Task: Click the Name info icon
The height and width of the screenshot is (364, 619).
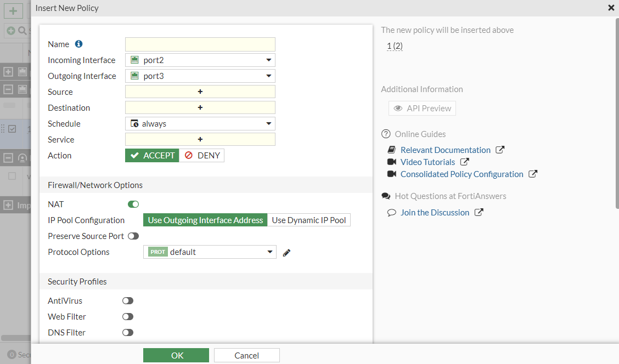Action: click(78, 44)
